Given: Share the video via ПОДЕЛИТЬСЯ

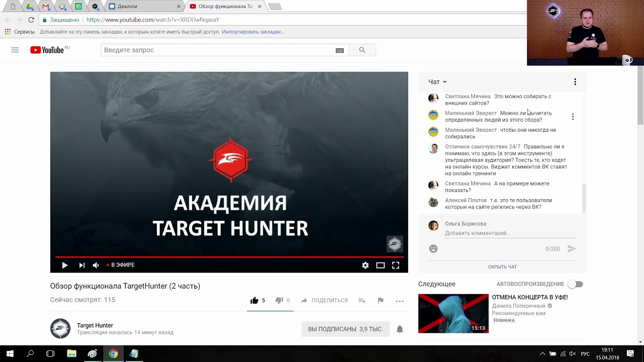Looking at the screenshot, I should 324,301.
